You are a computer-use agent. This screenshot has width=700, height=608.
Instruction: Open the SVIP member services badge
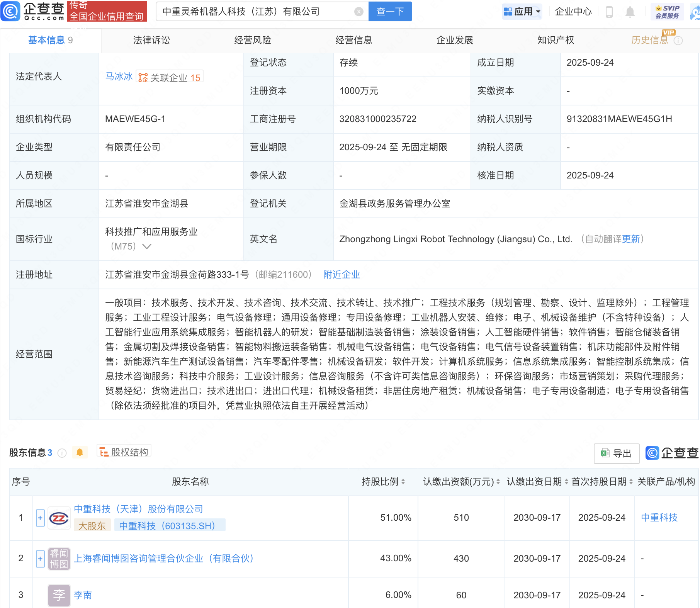[x=667, y=12]
